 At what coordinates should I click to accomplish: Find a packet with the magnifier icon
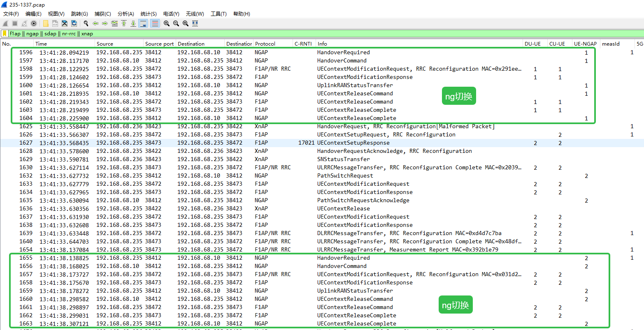(x=86, y=23)
